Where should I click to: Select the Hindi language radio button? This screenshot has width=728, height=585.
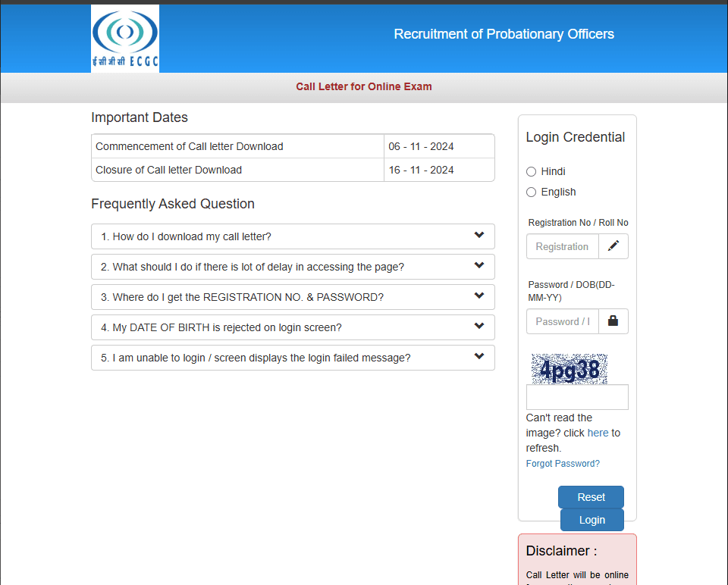pyautogui.click(x=531, y=172)
